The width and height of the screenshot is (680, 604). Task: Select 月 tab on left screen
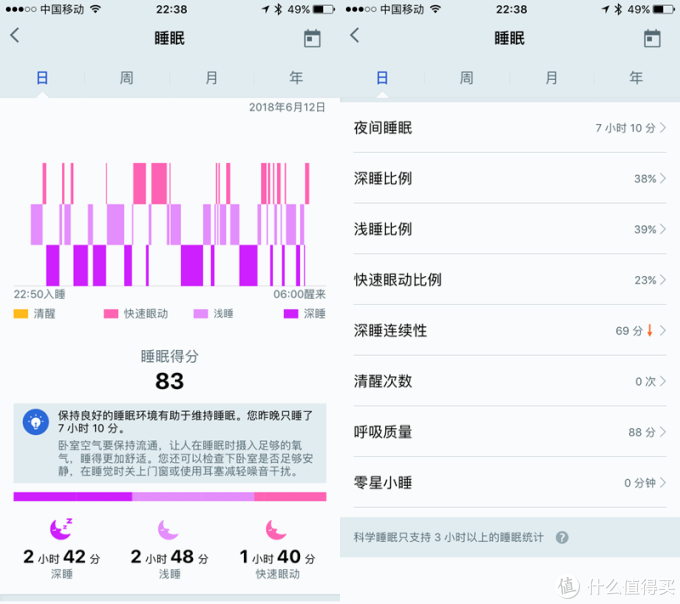point(211,78)
